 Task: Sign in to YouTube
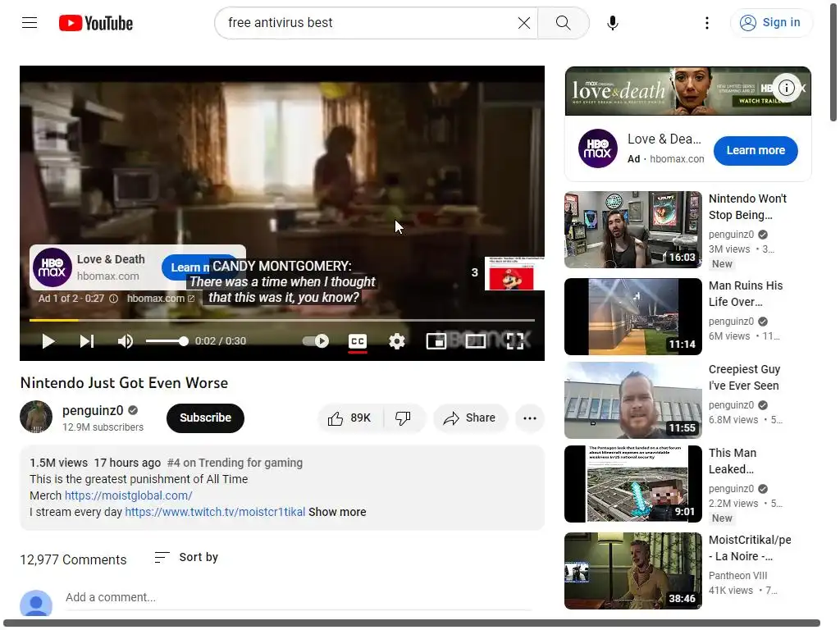click(x=770, y=22)
